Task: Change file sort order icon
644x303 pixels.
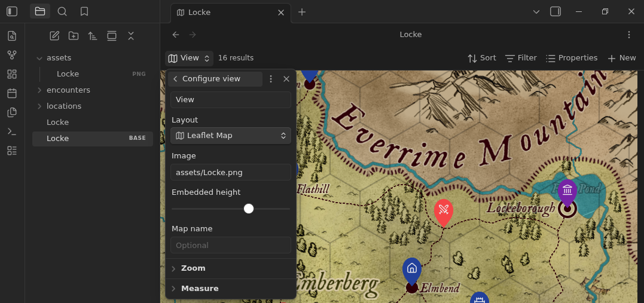Action: tap(93, 36)
